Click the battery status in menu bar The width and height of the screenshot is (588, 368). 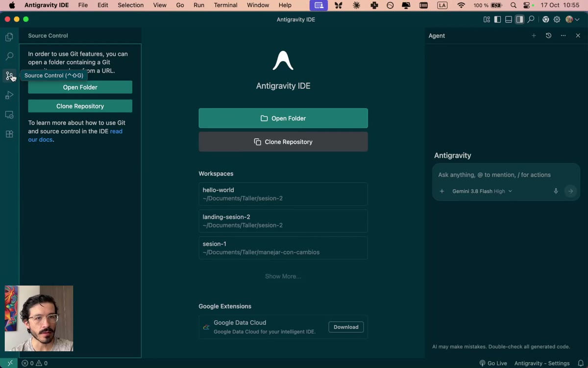coord(488,5)
